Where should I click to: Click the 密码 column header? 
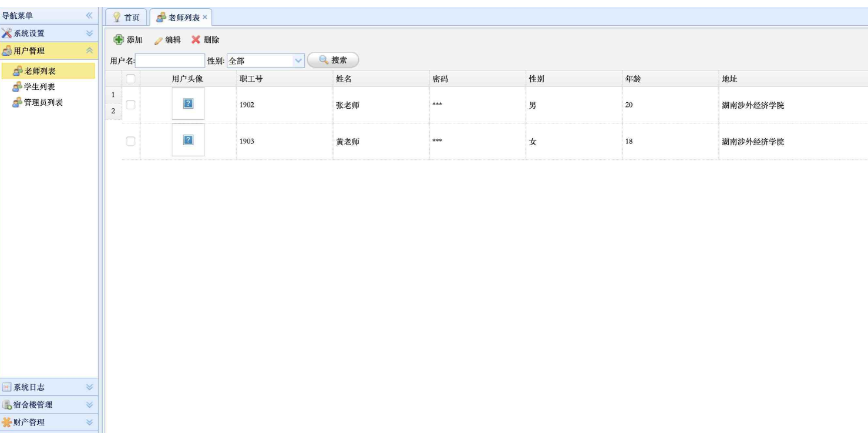(x=477, y=79)
